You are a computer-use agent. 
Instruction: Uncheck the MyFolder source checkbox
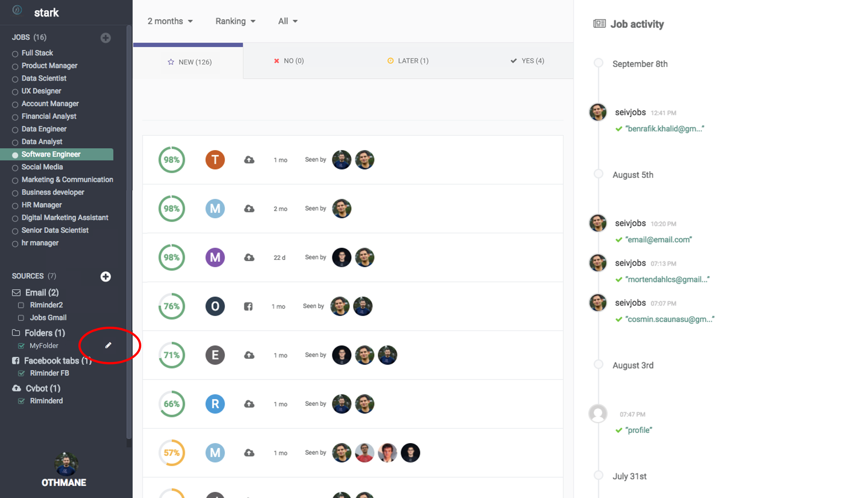[21, 346]
